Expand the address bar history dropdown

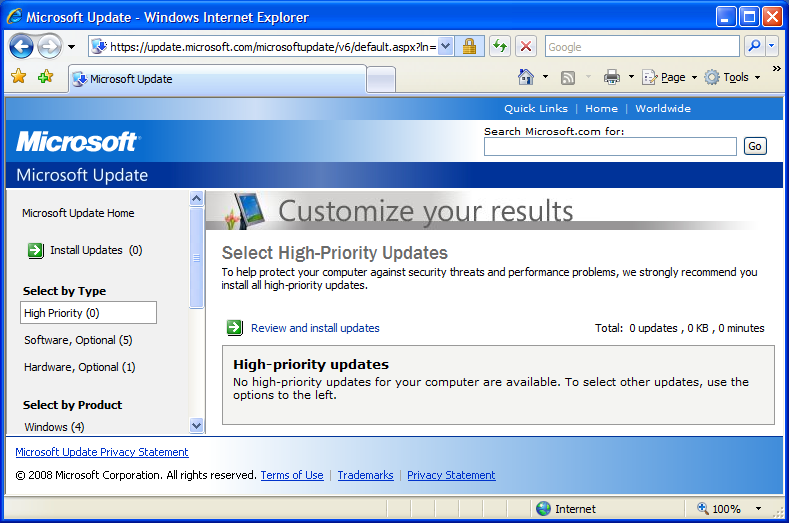tap(445, 47)
